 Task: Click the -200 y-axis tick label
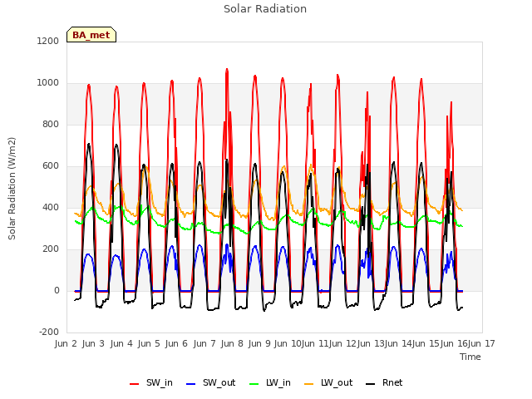point(49,332)
